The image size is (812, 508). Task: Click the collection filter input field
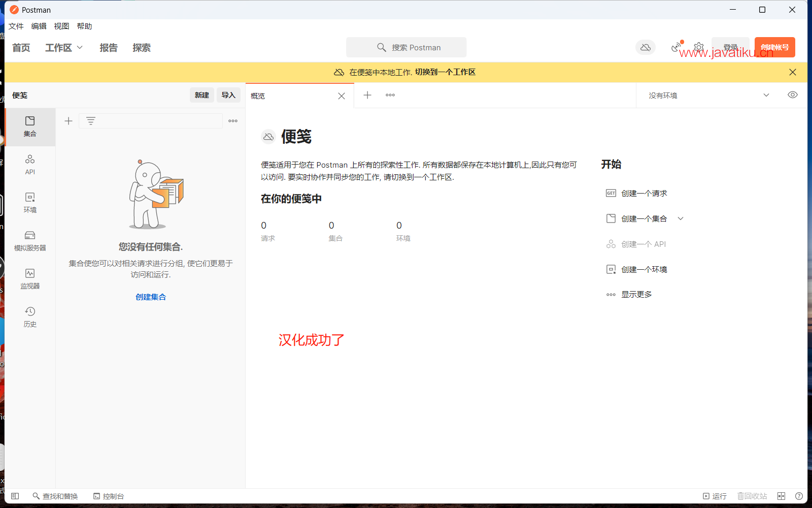coord(151,121)
